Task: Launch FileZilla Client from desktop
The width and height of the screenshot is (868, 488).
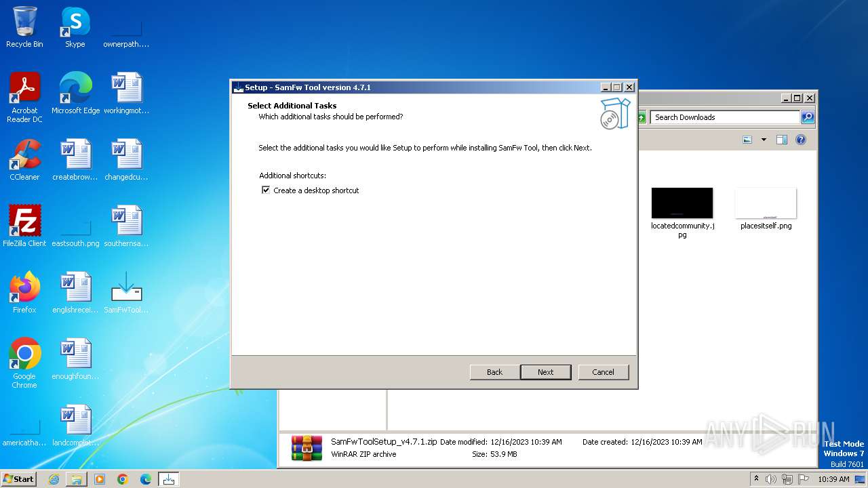Action: (x=24, y=226)
